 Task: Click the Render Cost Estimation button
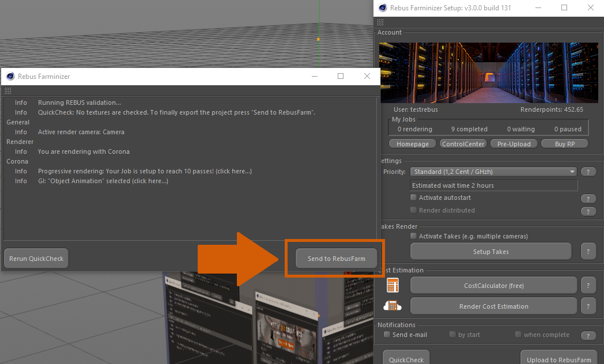[494, 306]
